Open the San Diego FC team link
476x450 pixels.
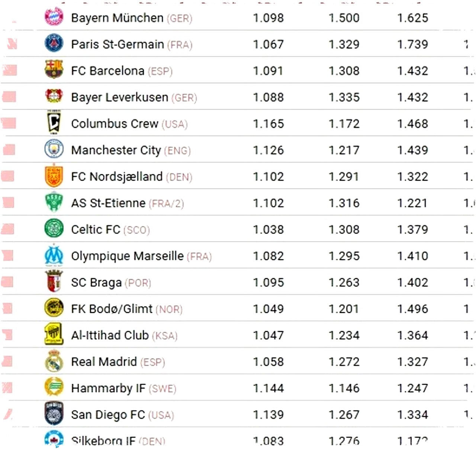(x=108, y=415)
